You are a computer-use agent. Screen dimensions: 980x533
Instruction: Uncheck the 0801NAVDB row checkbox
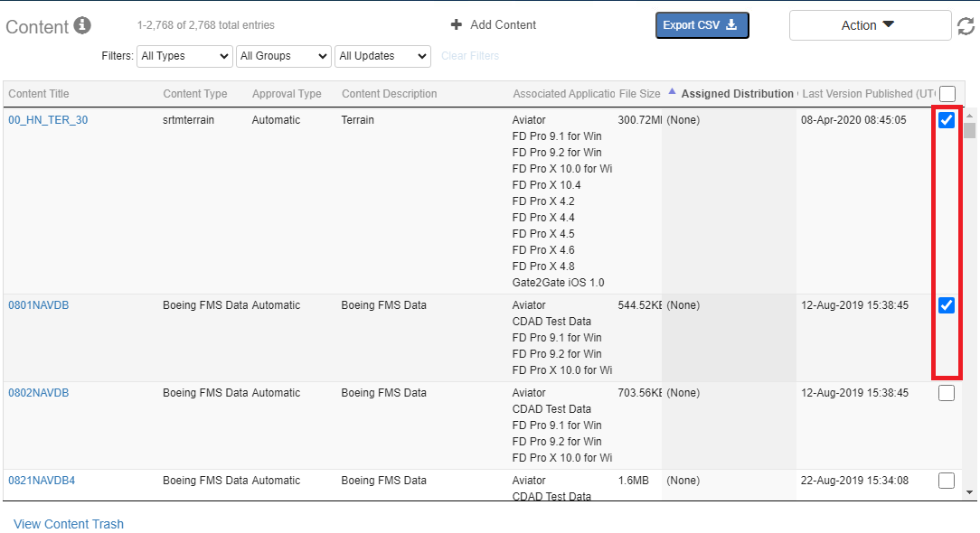pos(947,305)
